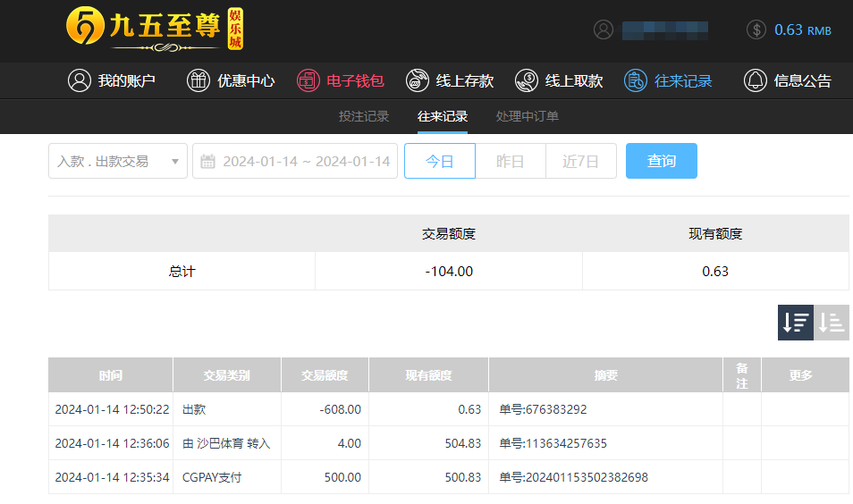Click the 摘要 column header

(x=605, y=374)
